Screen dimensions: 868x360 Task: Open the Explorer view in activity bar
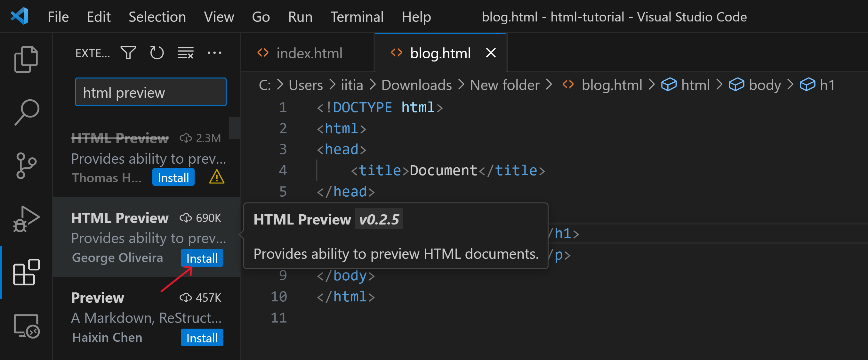tap(26, 59)
